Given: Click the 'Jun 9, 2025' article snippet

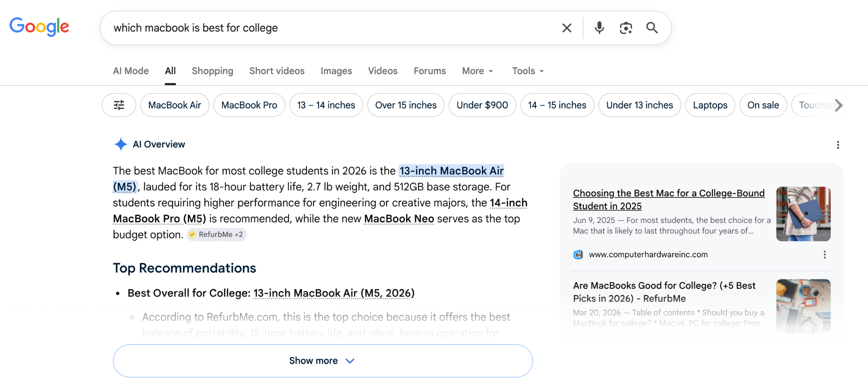Looking at the screenshot, I should (672, 225).
